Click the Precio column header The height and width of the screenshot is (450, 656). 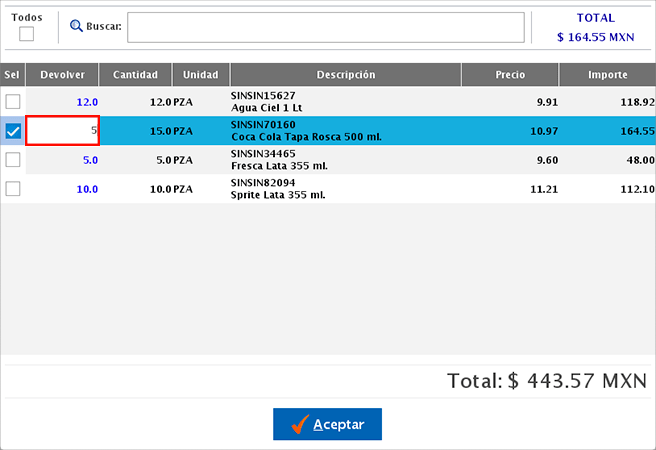(x=510, y=75)
